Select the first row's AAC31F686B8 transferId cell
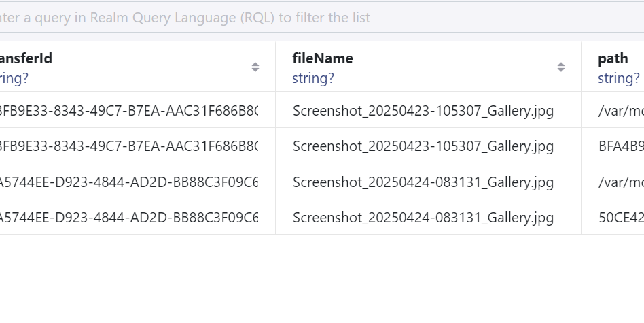The height and width of the screenshot is (323, 644). coord(129,111)
